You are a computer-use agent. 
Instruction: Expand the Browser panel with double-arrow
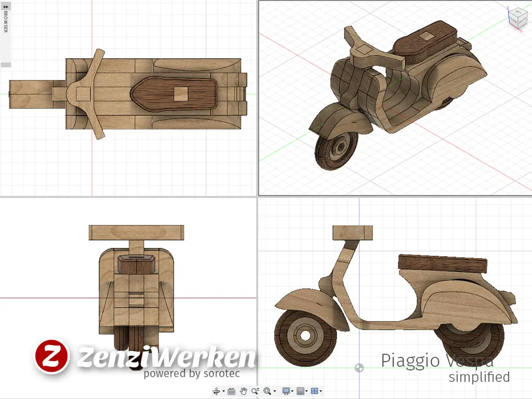coord(5,6)
